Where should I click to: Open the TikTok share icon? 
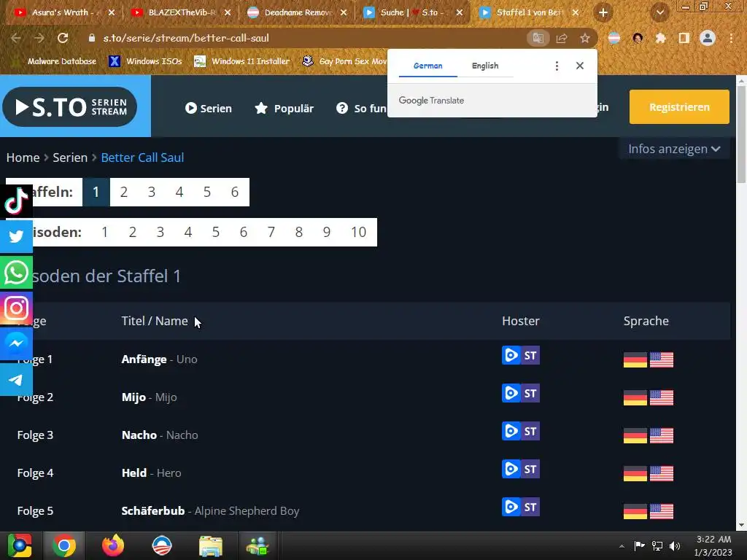(16, 201)
